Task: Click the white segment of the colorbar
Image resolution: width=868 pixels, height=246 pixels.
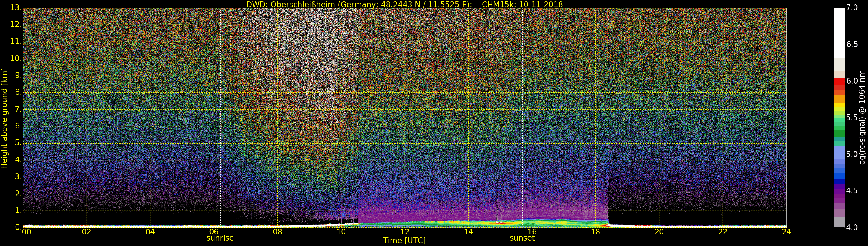Action: [x=839, y=33]
